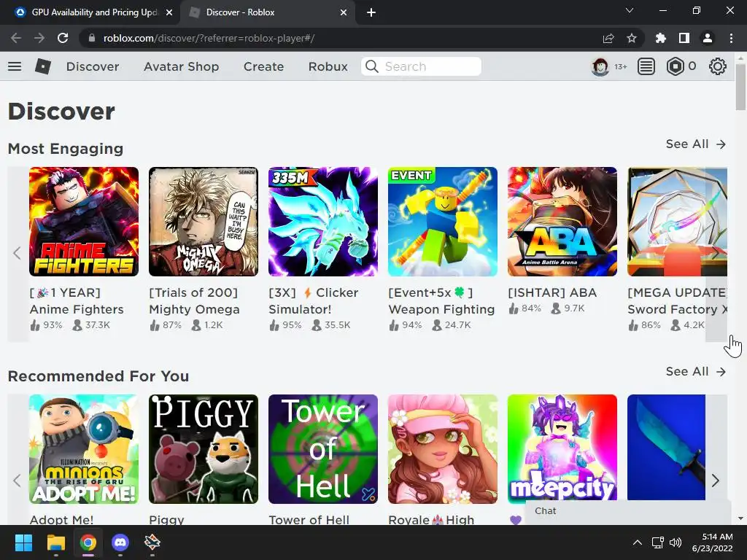This screenshot has height=560, width=747.
Task: Open the Roblox hamburger navigation menu
Action: click(15, 66)
